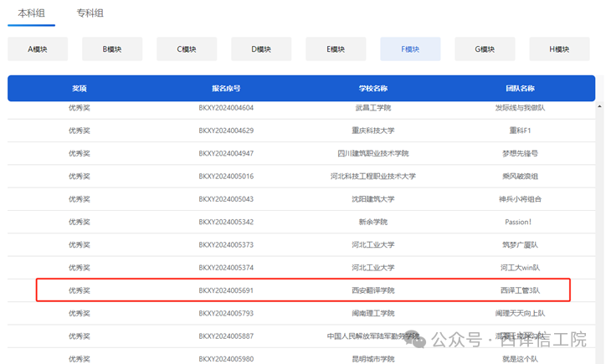Switch to the 本科组 tab
This screenshot has width=606, height=364.
click(32, 13)
